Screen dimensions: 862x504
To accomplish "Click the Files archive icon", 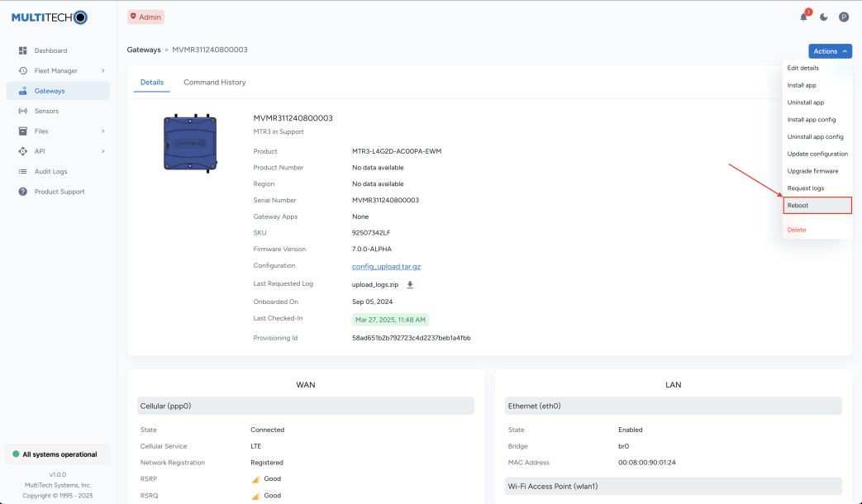I will coord(22,131).
